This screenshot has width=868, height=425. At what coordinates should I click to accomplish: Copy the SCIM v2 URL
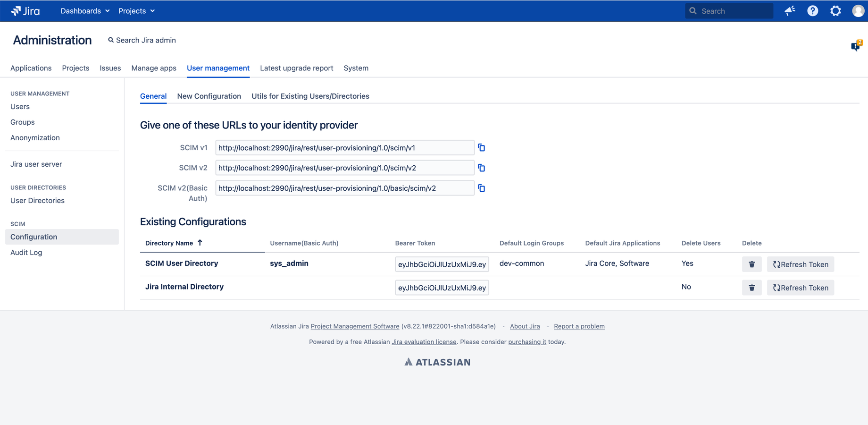click(481, 168)
